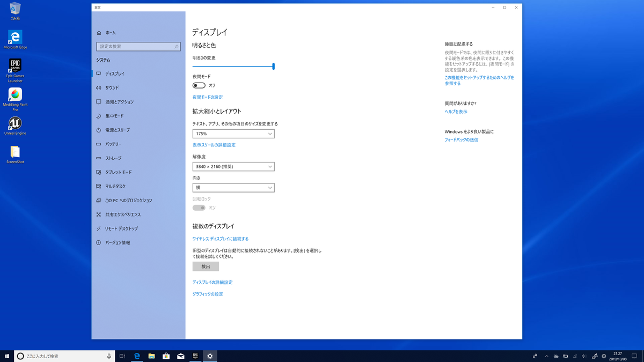Open MediBang Paint Pro desktop icon
Image resolution: width=644 pixels, height=362 pixels.
(15, 95)
